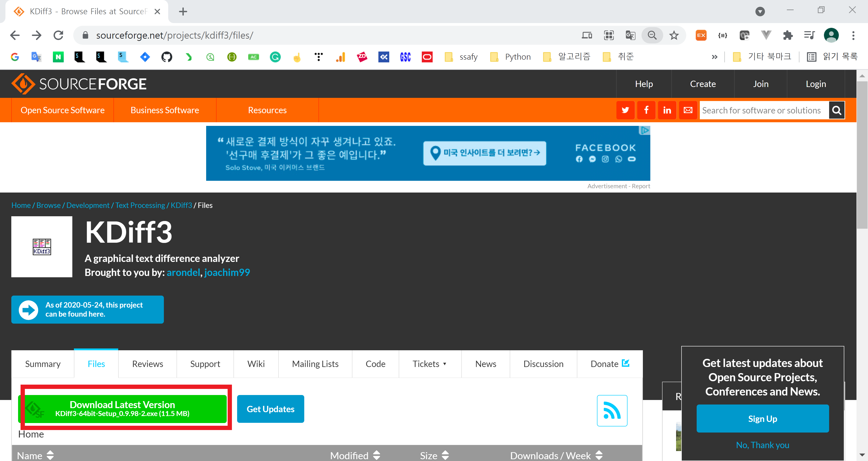
Task: Open Chrome extensions puzzle icon
Action: point(788,35)
